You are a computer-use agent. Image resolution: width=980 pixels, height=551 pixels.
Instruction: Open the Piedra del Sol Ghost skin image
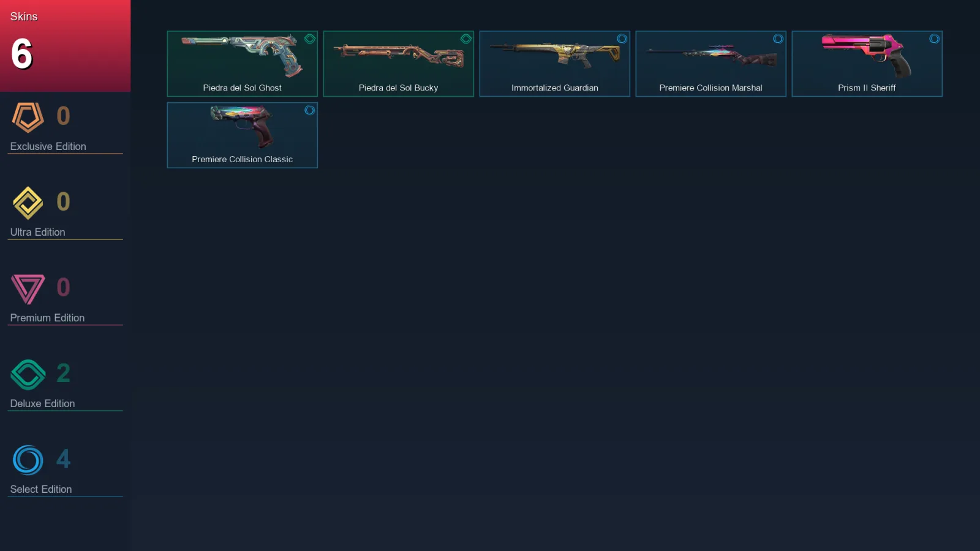click(242, 56)
